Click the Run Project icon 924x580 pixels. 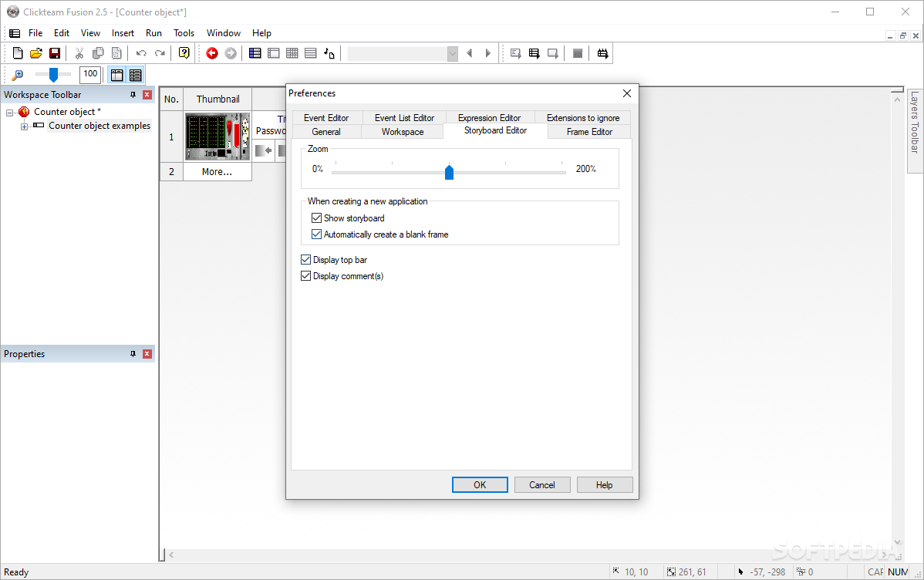[x=516, y=53]
